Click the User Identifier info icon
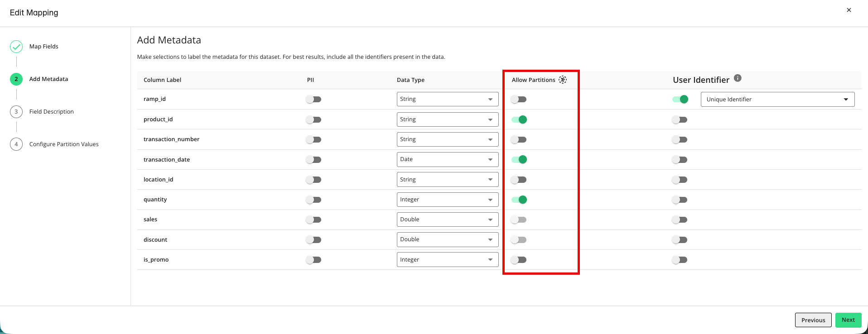The image size is (868, 334). pos(738,78)
